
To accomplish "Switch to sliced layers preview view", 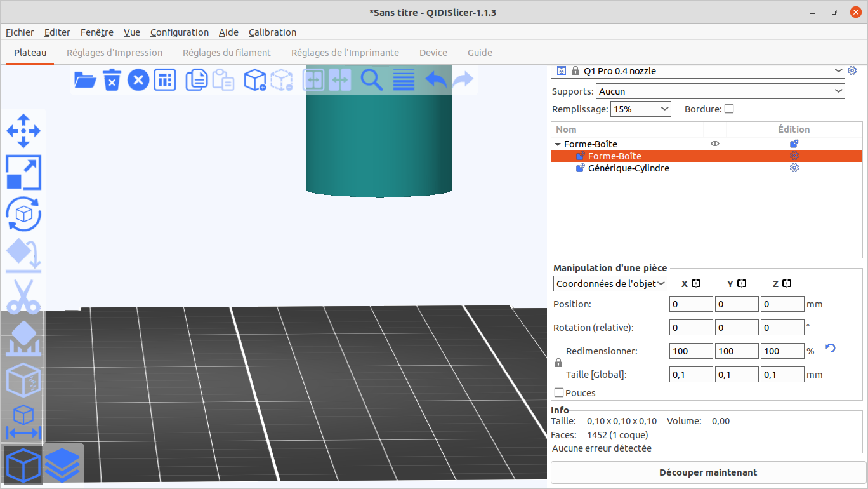I will click(62, 465).
